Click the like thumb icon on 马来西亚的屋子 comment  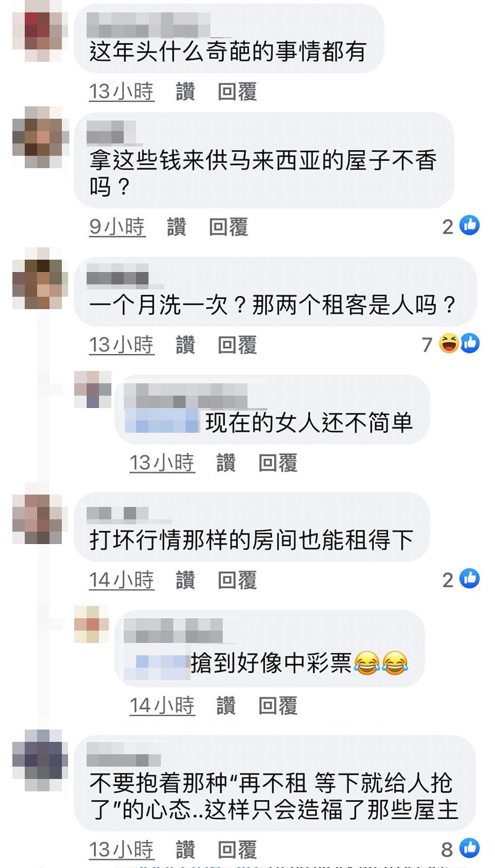(470, 226)
